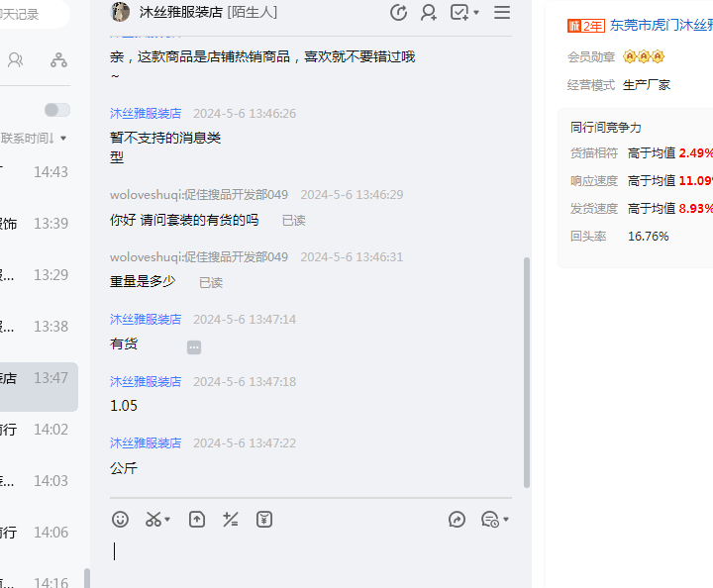Screen dimensions: 713x588
Task: Click the 诚信通 2年 badge
Action: [585, 26]
